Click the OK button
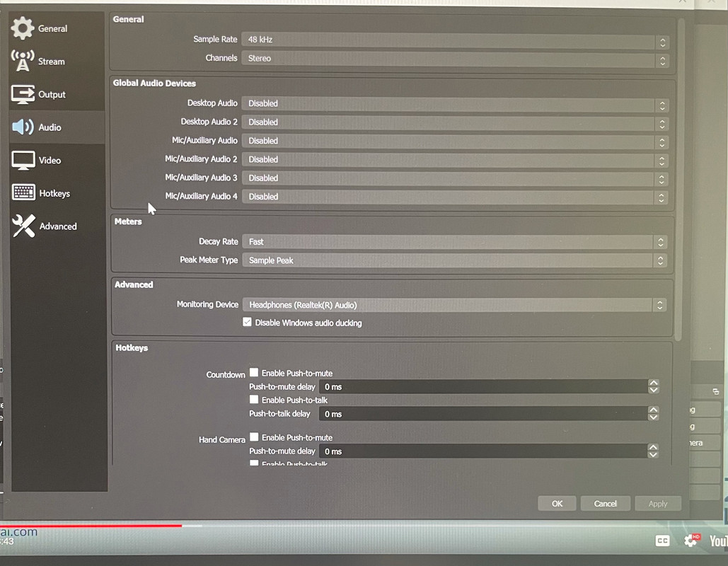The height and width of the screenshot is (566, 728). [557, 503]
